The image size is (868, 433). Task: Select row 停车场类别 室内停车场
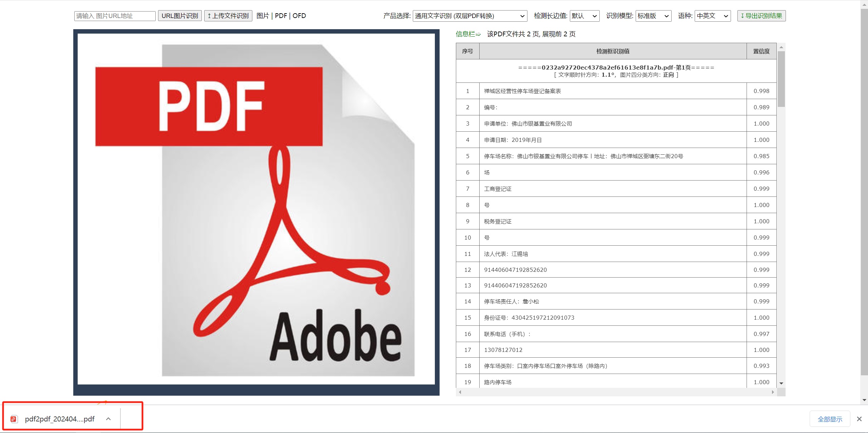(x=616, y=366)
